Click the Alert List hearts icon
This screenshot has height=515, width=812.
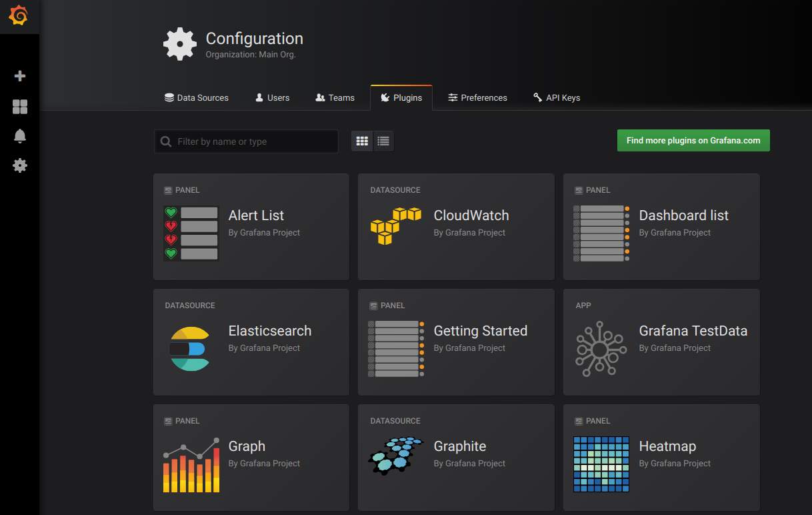tap(191, 233)
